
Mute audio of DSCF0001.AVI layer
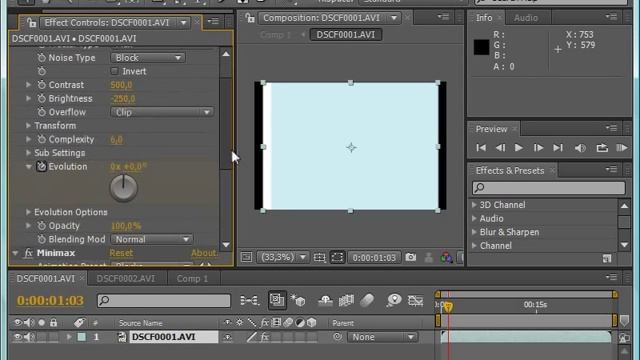tap(29, 337)
